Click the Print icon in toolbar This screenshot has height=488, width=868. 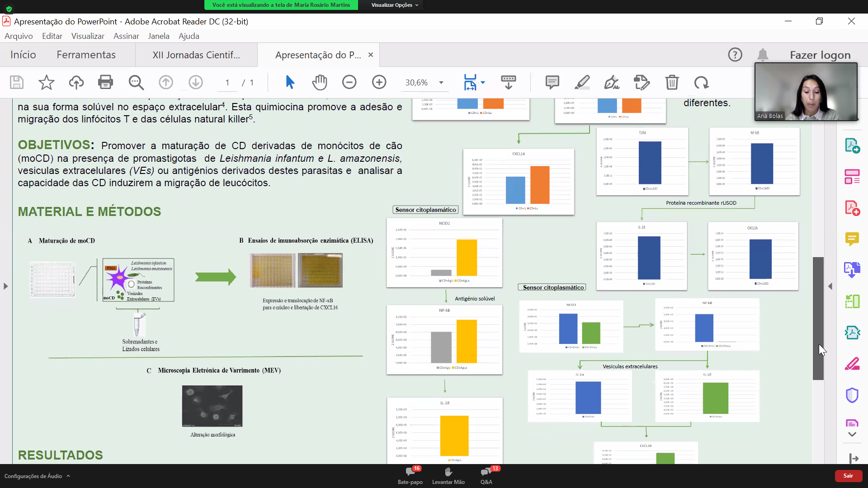tap(105, 82)
